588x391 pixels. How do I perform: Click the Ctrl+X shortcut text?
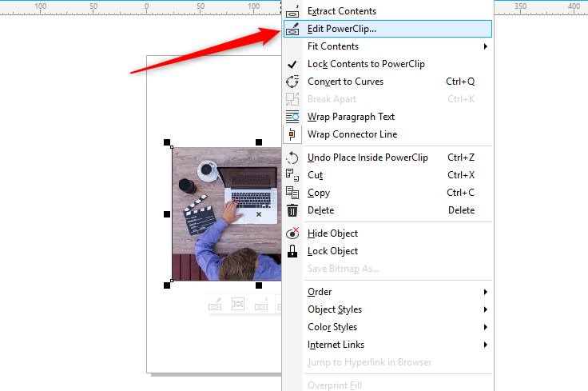point(461,175)
